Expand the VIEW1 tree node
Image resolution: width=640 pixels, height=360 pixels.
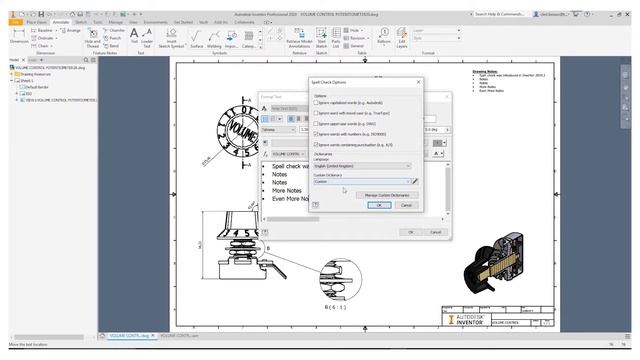[17, 100]
